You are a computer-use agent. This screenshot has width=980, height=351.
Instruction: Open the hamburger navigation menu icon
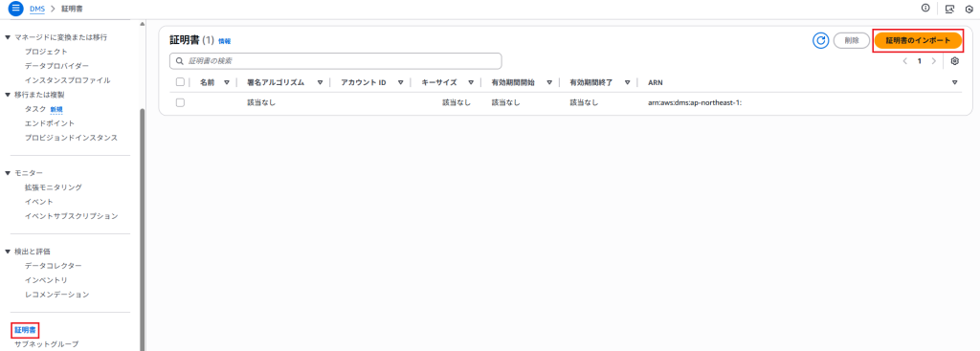[x=15, y=9]
